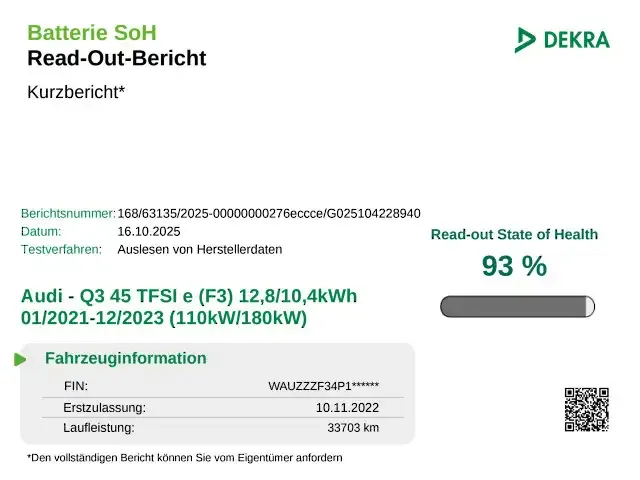Click the State of Health progress bar
The image size is (640, 480).
(x=516, y=306)
